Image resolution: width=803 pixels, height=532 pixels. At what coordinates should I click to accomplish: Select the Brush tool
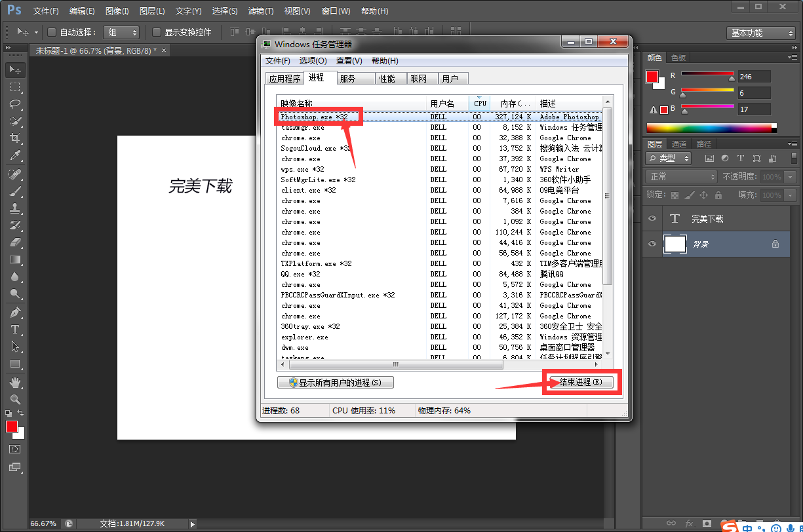(x=15, y=191)
